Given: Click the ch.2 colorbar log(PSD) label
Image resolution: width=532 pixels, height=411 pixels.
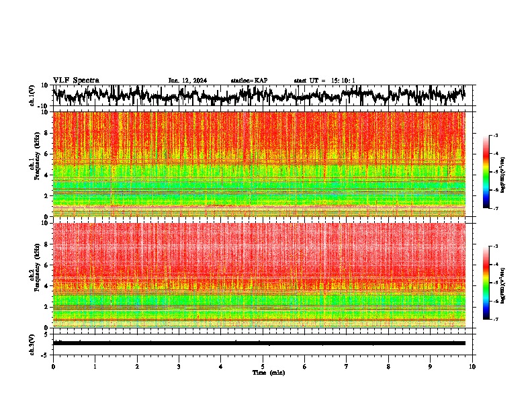Looking at the screenshot, I should pos(502,285).
